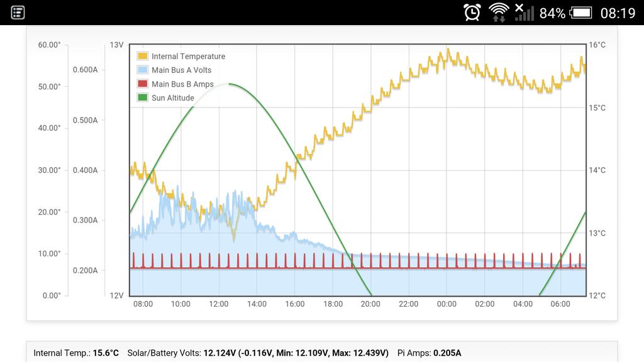Click the 50.00° sun altitude axis label
644x362 pixels.
point(49,87)
